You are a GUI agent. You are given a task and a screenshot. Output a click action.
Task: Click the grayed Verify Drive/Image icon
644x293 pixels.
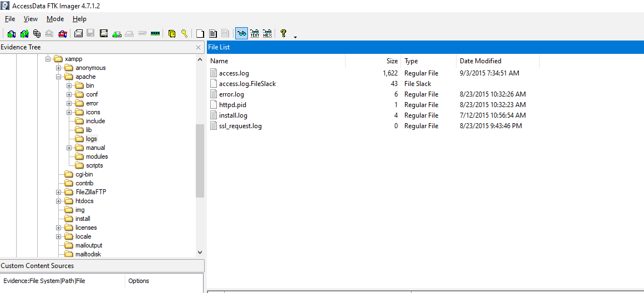(x=142, y=34)
